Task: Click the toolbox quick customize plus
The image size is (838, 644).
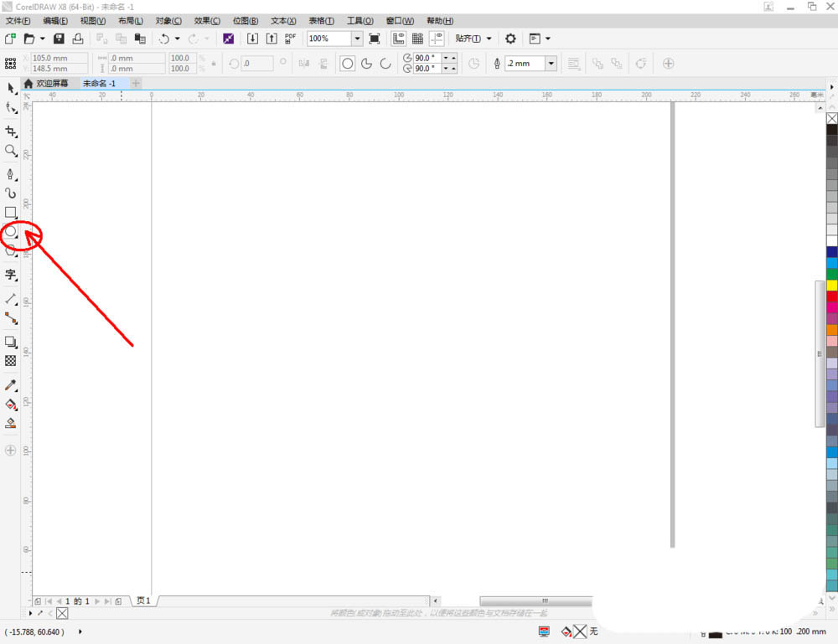Action: coord(11,451)
